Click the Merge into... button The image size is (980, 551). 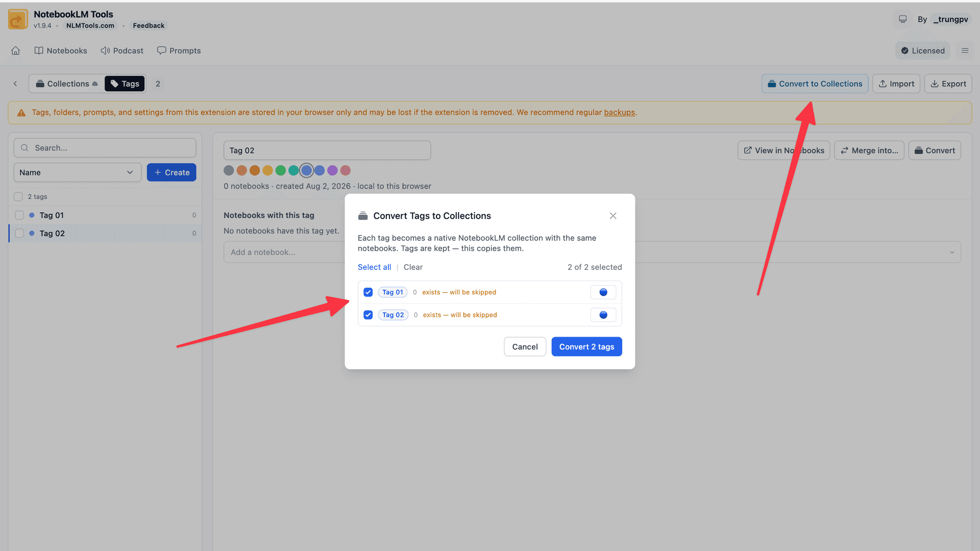[869, 151]
